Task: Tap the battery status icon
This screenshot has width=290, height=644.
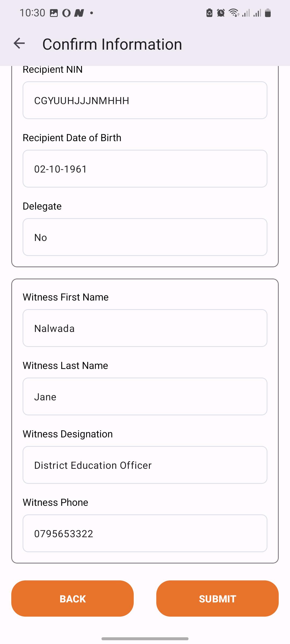Action: (x=268, y=13)
